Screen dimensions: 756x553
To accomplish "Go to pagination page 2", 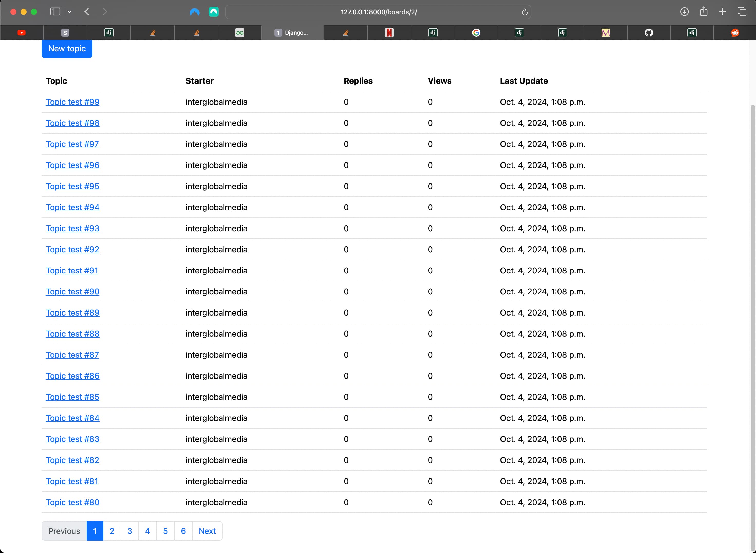I will [x=112, y=531].
